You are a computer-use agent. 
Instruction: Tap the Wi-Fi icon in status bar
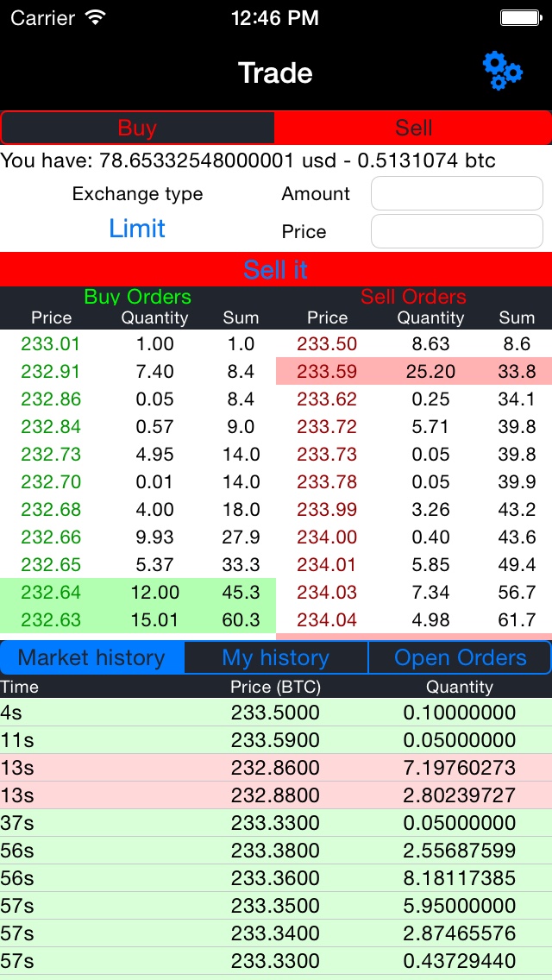point(96,17)
